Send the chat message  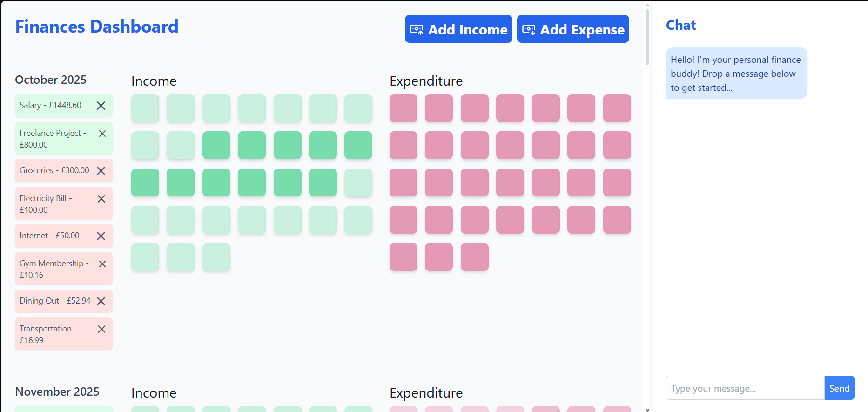pos(839,388)
